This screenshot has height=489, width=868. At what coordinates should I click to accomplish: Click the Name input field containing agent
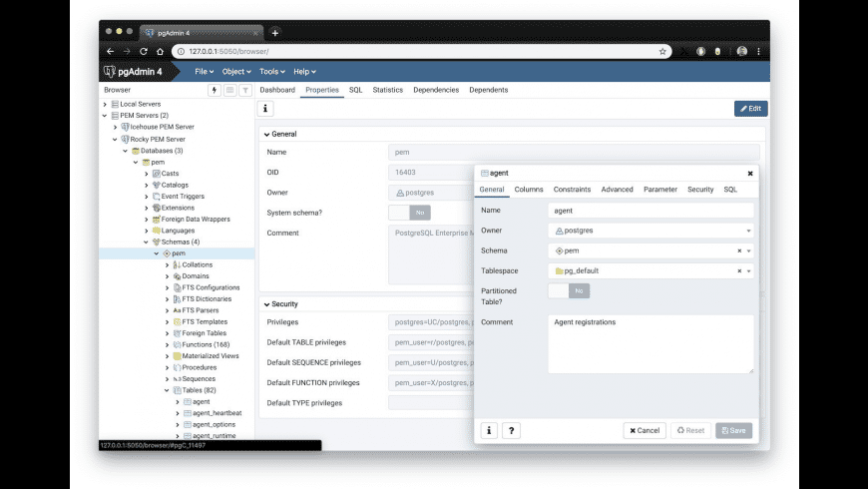click(651, 211)
